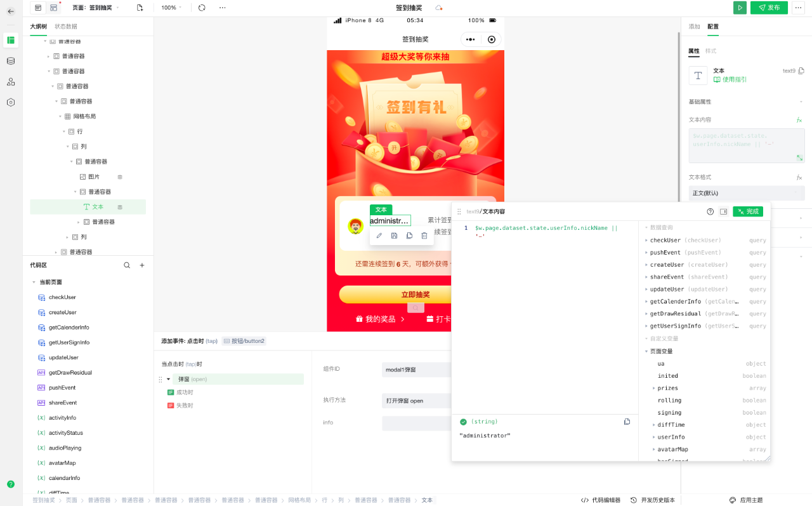Click the 发布 publish button
The height and width of the screenshot is (506, 812).
coord(769,8)
